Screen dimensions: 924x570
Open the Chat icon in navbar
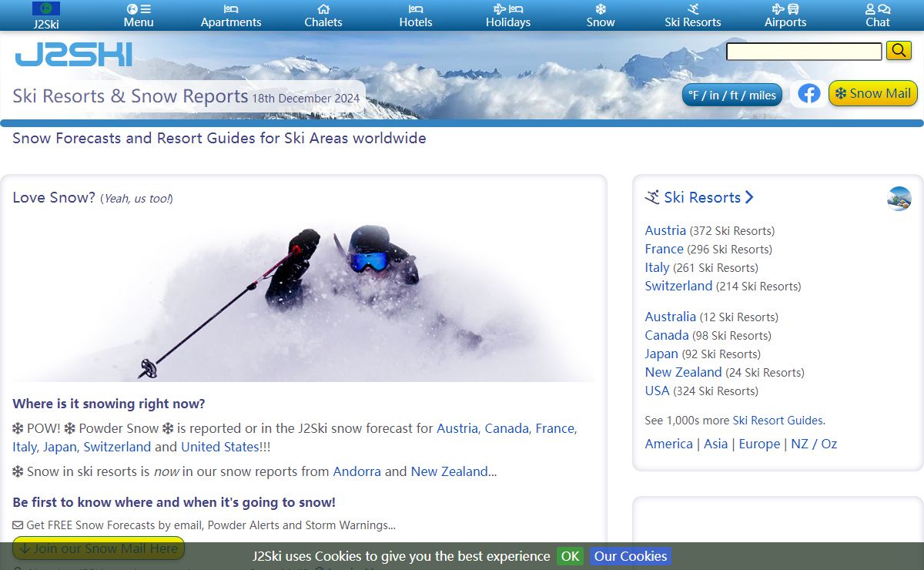[878, 9]
